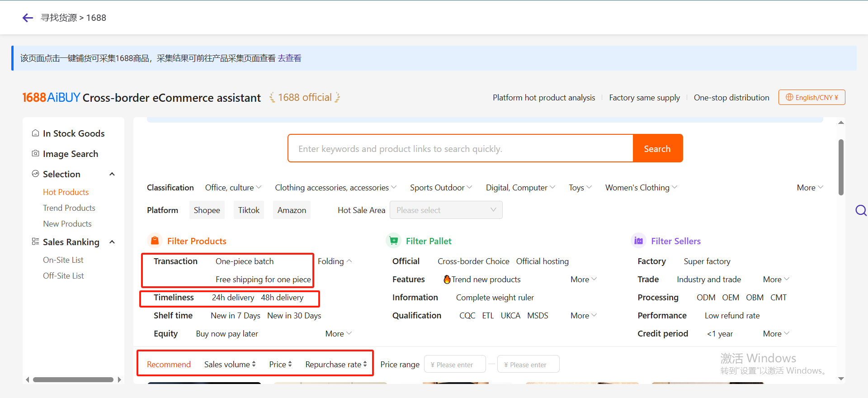Toggle the Shopee platform filter
Image resolution: width=868 pixels, height=398 pixels.
[x=207, y=210]
